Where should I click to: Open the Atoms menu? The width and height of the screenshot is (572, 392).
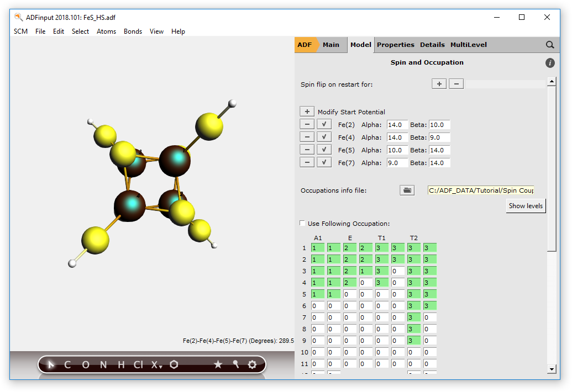[x=106, y=31]
